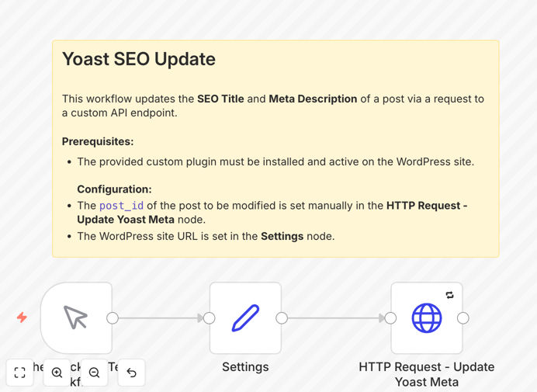Click the 'SEO Title' bold text
Viewport: 537px width, 392px height.
[x=220, y=99]
